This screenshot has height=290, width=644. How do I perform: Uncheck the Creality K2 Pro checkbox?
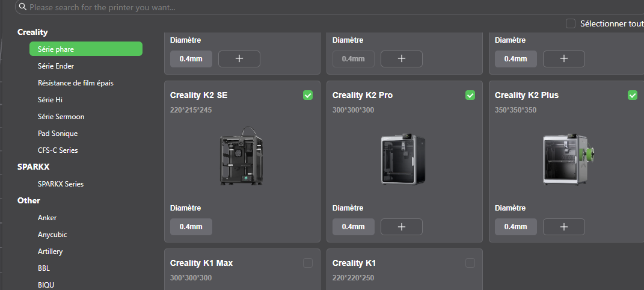(470, 95)
